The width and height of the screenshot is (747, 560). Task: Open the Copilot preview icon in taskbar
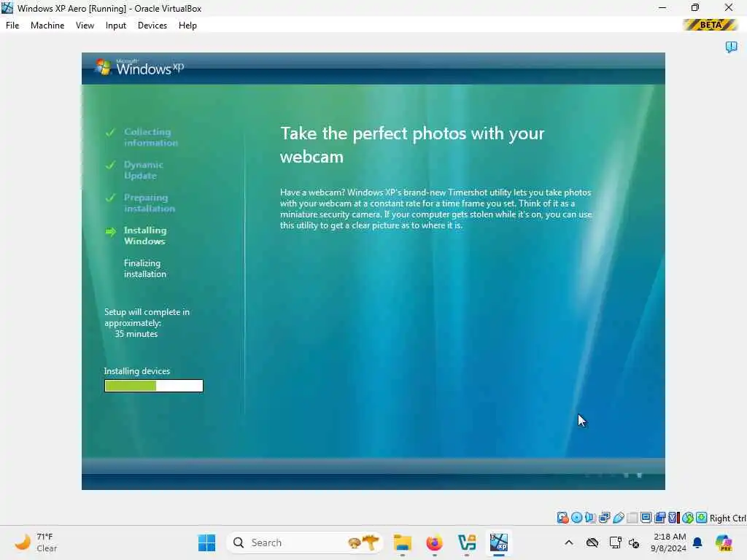[724, 542]
